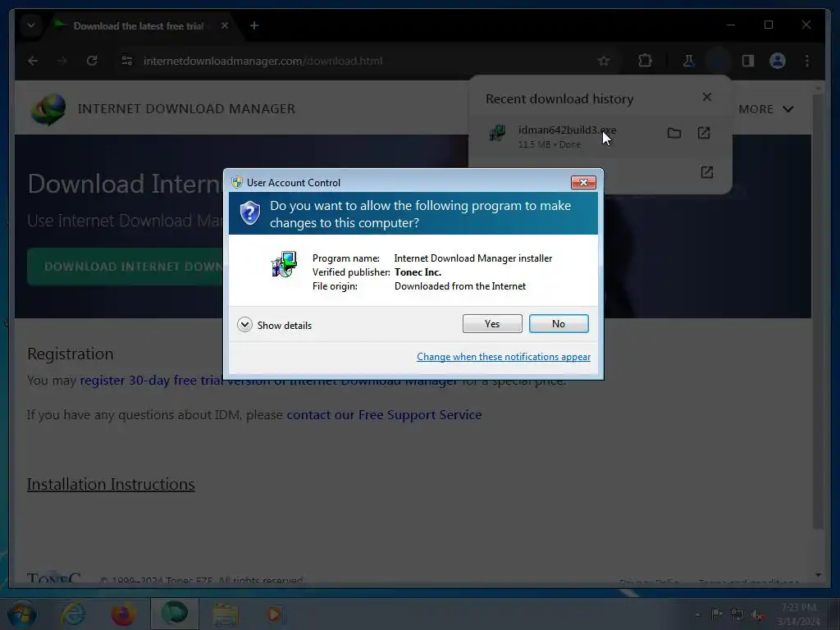View site information icon in address bar
Image resolution: width=840 pixels, height=630 pixels.
click(127, 61)
